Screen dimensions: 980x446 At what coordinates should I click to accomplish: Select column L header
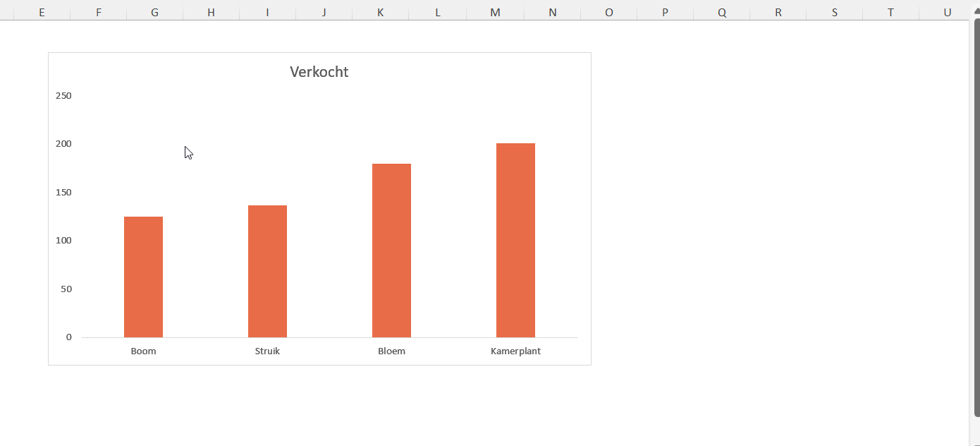(x=438, y=13)
